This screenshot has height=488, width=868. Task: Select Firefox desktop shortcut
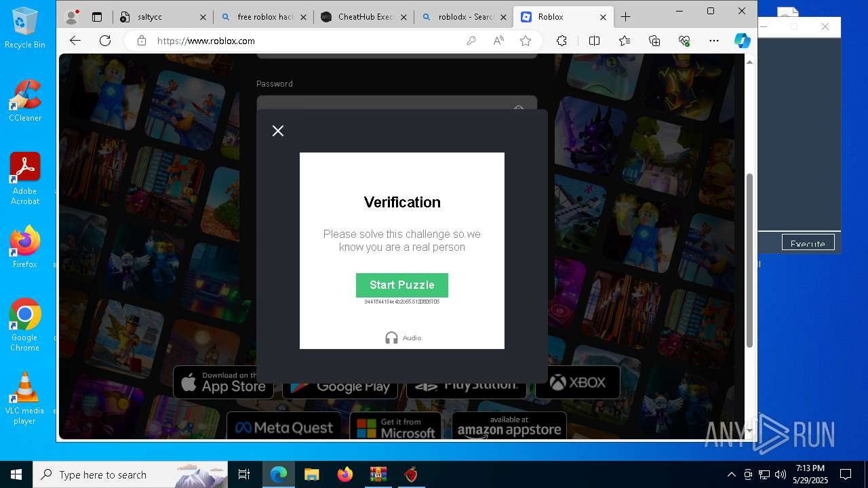(x=25, y=247)
